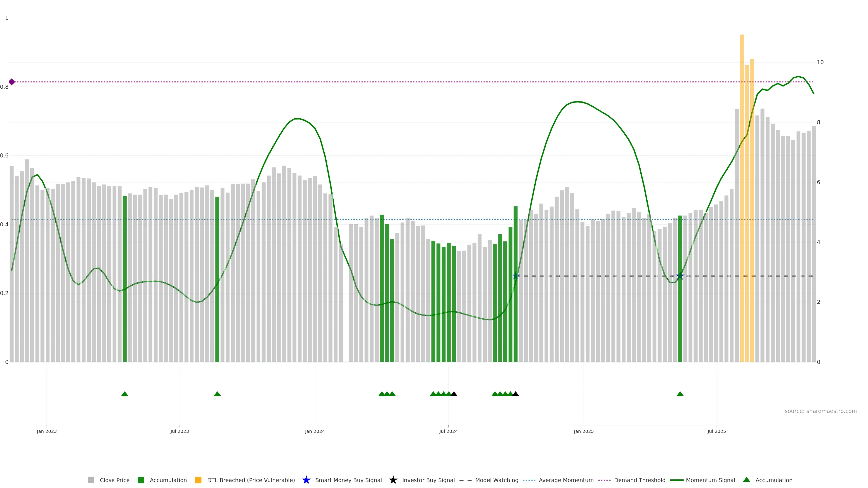Click the Jan 2024 x-axis label
The width and height of the screenshot is (868, 488).
click(315, 432)
